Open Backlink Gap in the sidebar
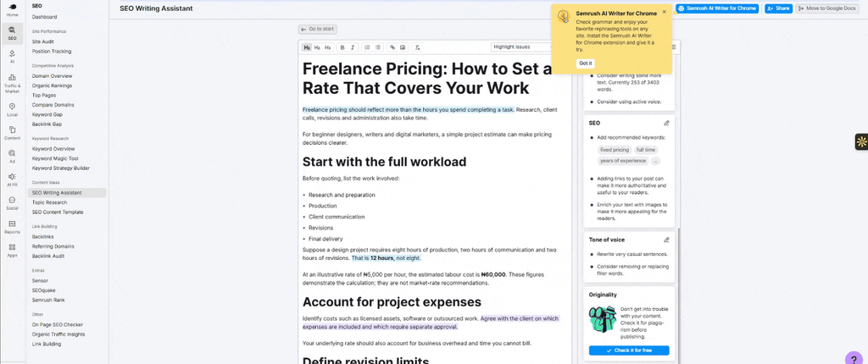The width and height of the screenshot is (868, 364). coord(47,124)
